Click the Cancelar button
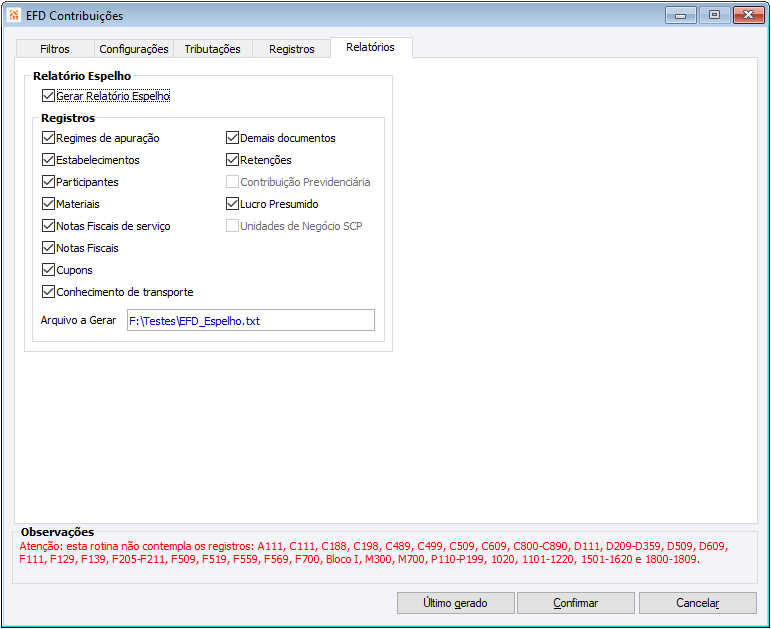The height and width of the screenshot is (629, 771). [698, 603]
